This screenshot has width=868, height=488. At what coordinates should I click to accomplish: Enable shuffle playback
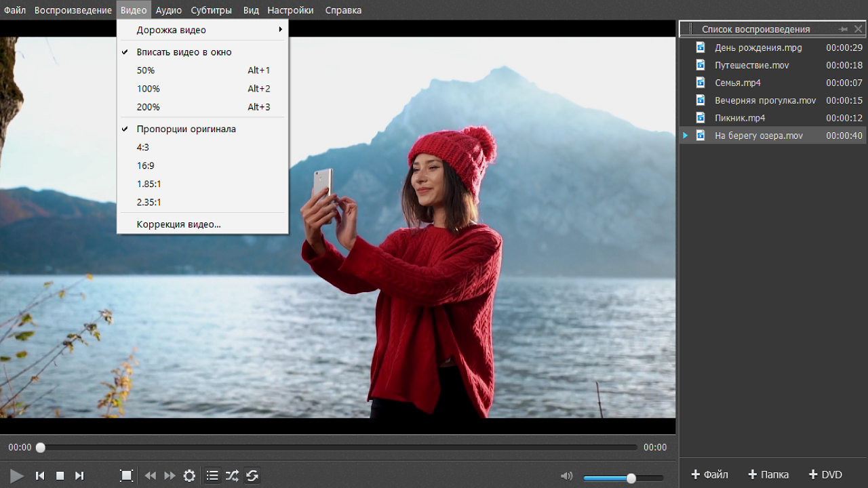pyautogui.click(x=232, y=476)
